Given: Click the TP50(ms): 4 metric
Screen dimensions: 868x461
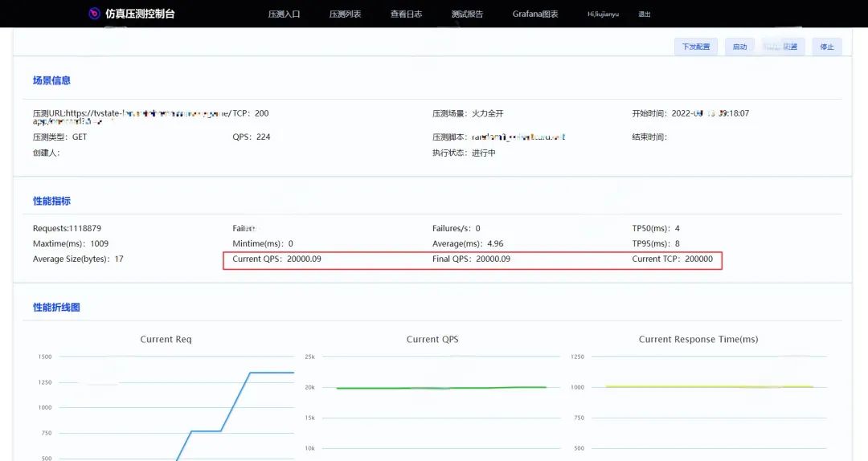Looking at the screenshot, I should (x=656, y=228).
